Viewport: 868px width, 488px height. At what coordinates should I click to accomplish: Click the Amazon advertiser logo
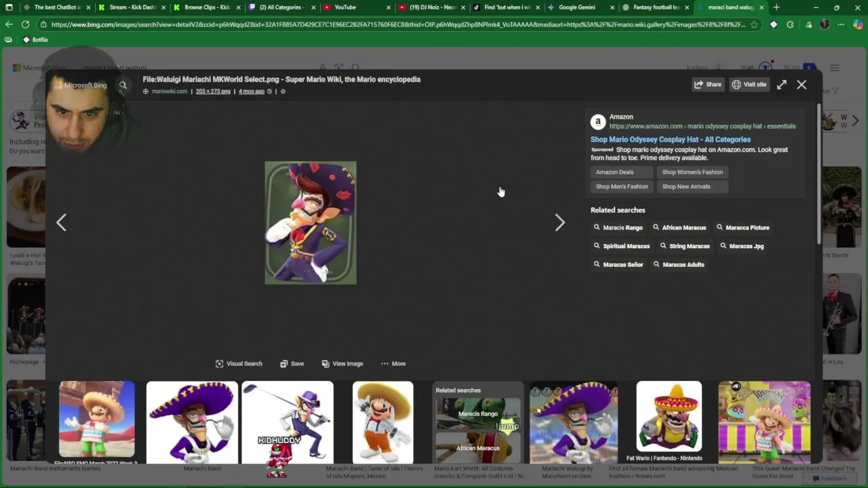pos(597,122)
